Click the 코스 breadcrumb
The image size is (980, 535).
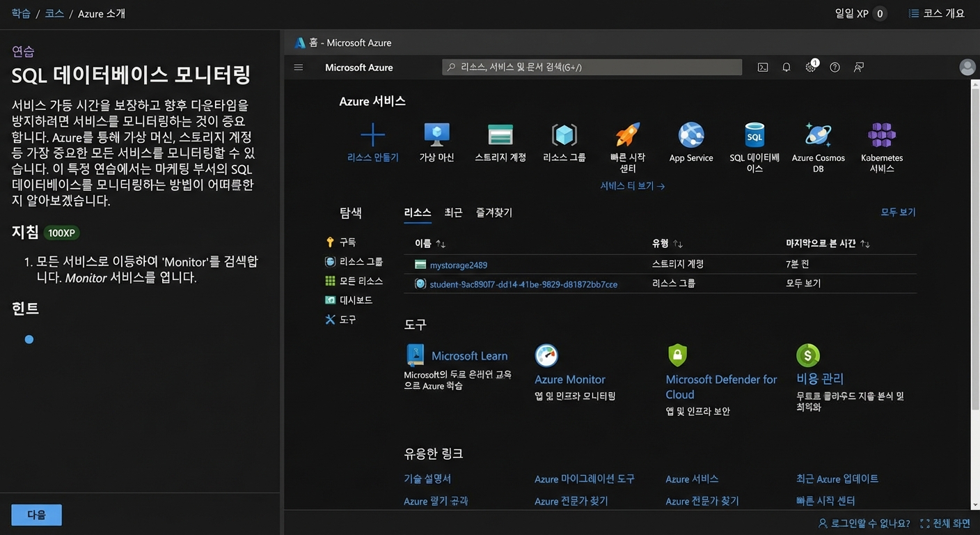(x=54, y=13)
